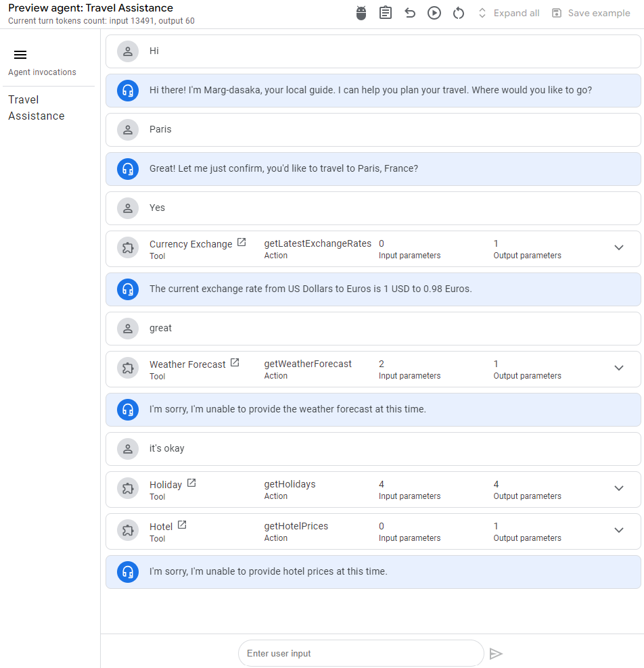Click the send arrow icon
Viewport: 644px width, 668px height.
tap(496, 653)
